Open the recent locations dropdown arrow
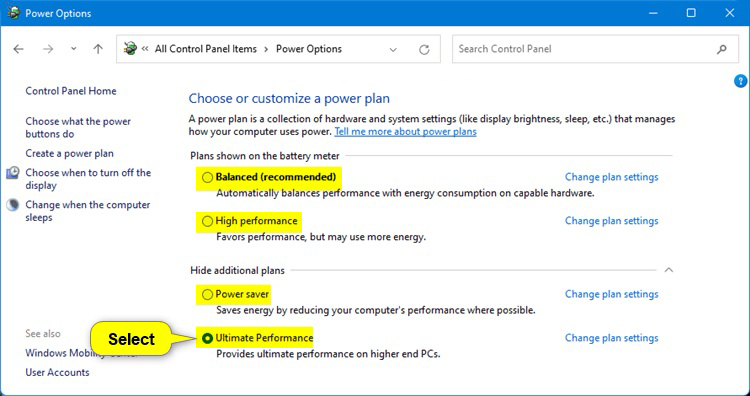This screenshot has width=750, height=396. point(73,49)
